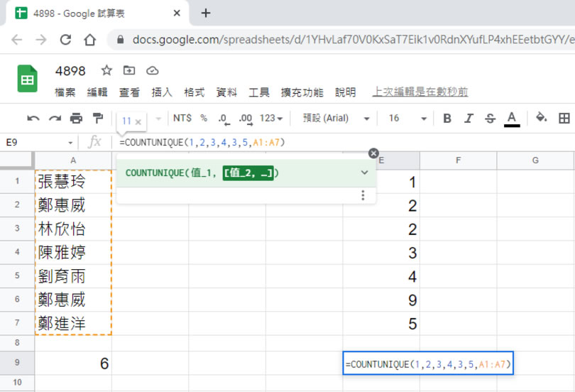
Task: Open the 說明 menu
Action: (x=346, y=92)
